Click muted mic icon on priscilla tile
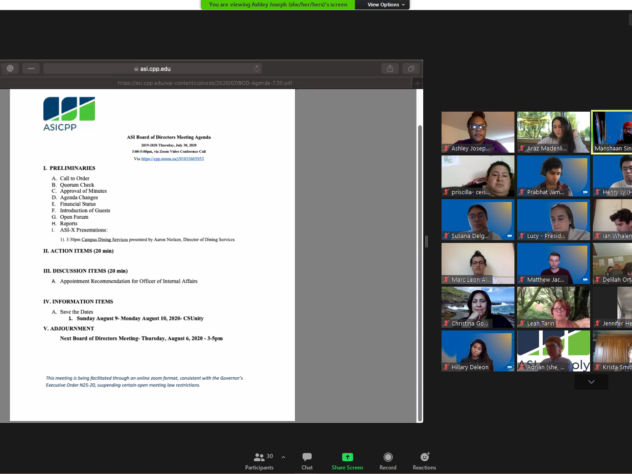This screenshot has height=474, width=632. tap(446, 192)
